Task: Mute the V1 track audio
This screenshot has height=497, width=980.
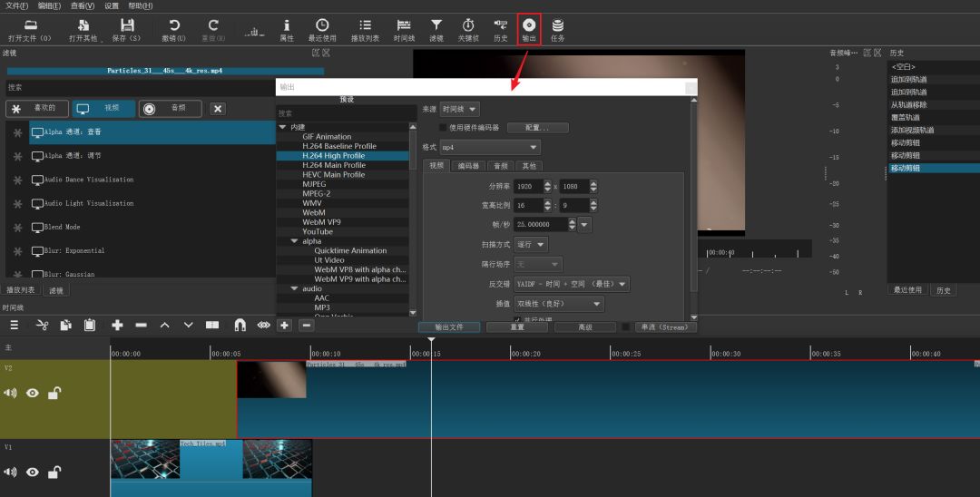Action: [x=11, y=472]
